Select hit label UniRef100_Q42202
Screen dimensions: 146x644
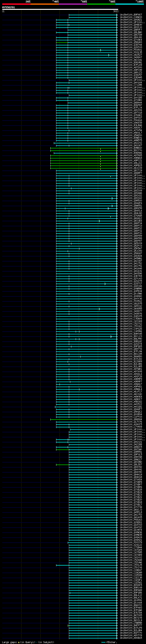tap(131, 143)
